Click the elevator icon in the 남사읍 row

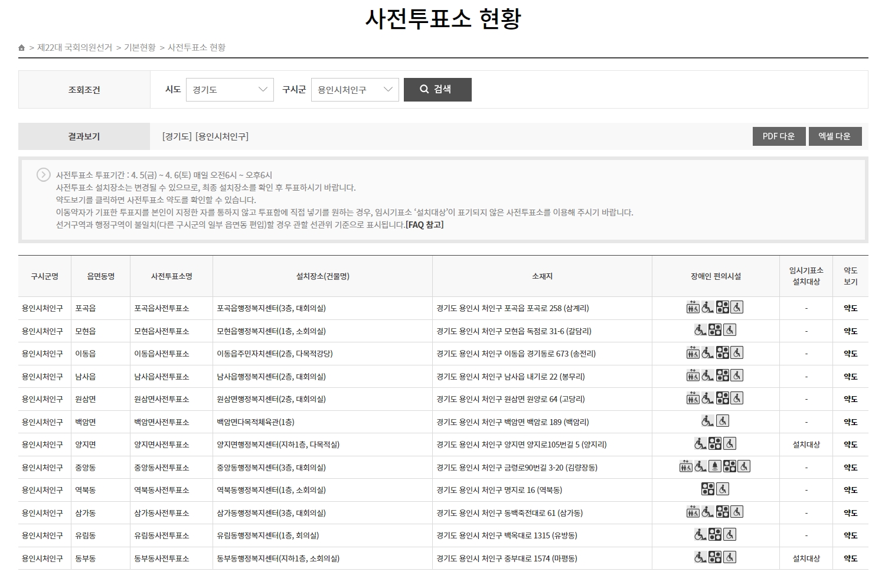[693, 375]
